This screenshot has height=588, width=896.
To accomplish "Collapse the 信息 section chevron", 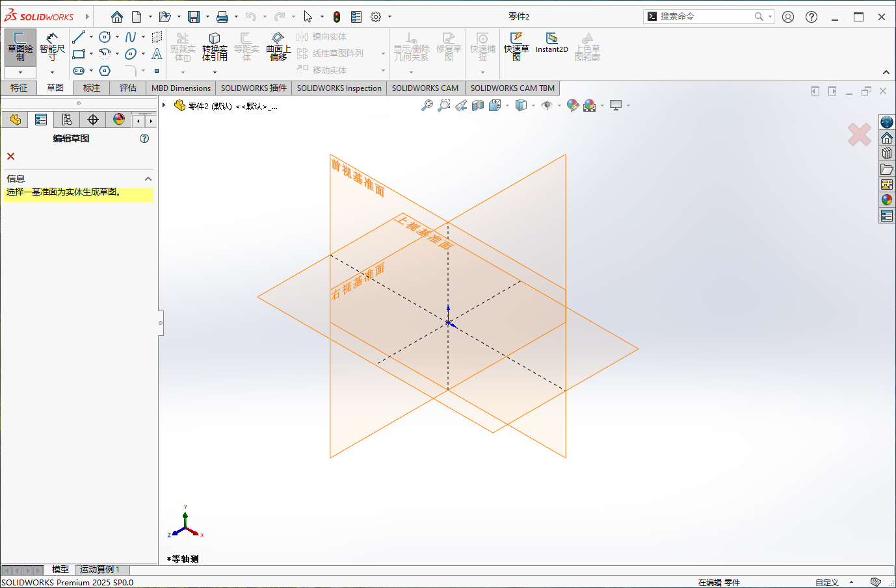I will pyautogui.click(x=148, y=179).
